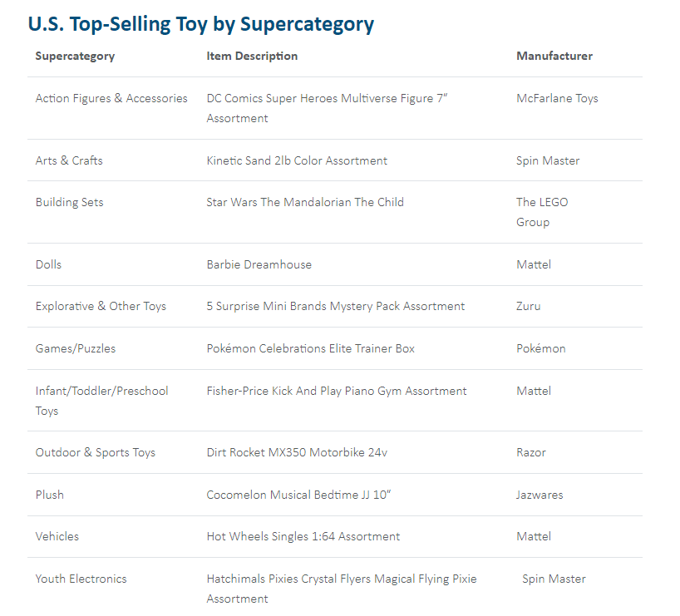The image size is (680, 616).
Task: Click the Kinetic Sand 2lb Color Assortment text
Action: point(297,161)
